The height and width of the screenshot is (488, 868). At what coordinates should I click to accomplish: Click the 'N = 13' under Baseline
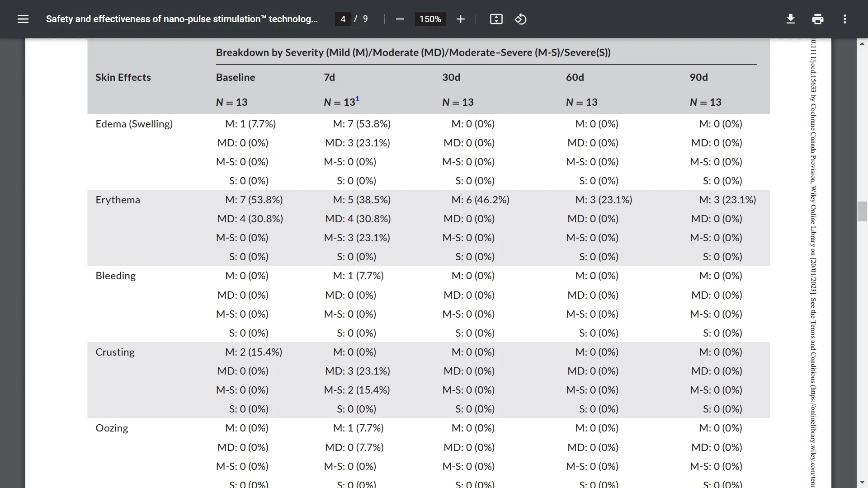(x=231, y=102)
